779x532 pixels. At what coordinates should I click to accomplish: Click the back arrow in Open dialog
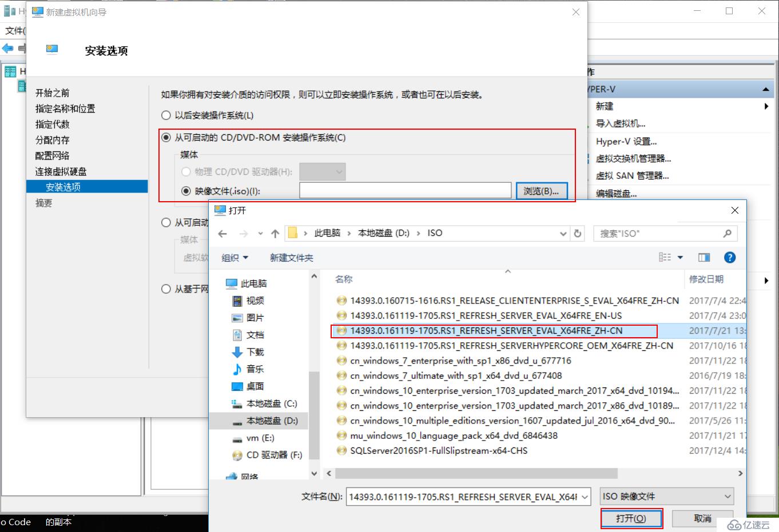click(222, 234)
